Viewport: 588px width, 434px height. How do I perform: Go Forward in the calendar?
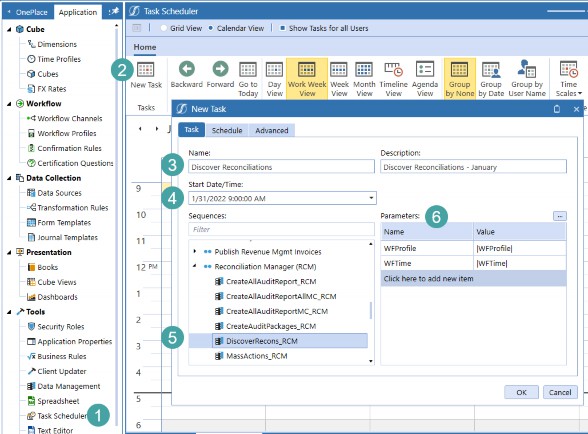(220, 69)
